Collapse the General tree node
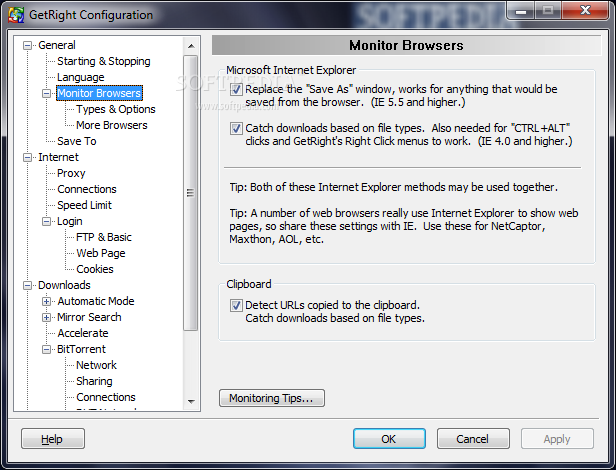Viewport: 616px width, 470px height. pyautogui.click(x=28, y=46)
